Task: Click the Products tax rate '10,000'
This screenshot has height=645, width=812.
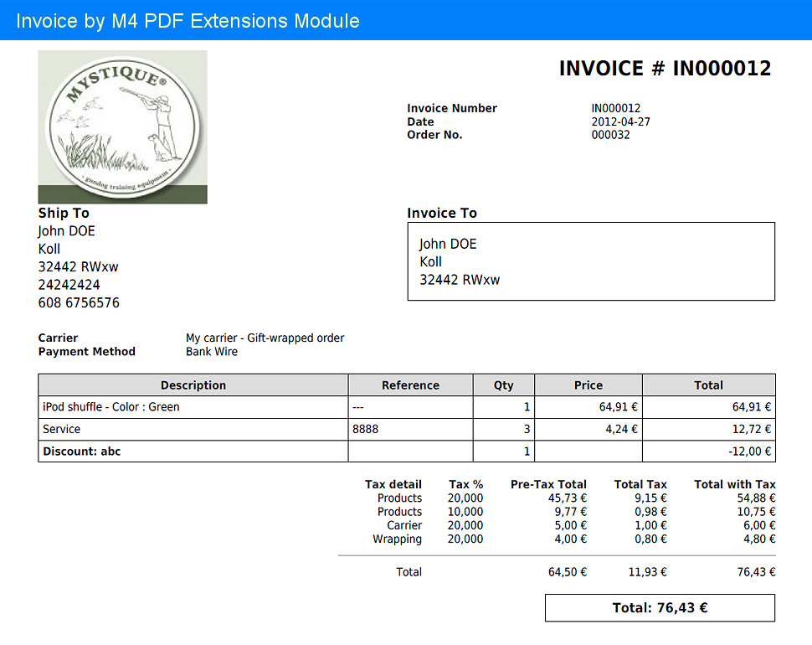Action: tap(465, 512)
